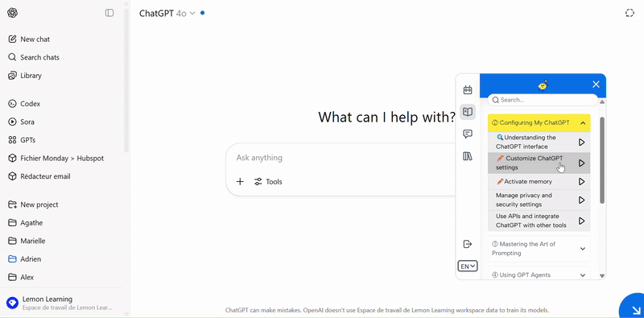Open the ChatGPT 4o model selector
Image resolution: width=644 pixels, height=318 pixels.
[167, 13]
